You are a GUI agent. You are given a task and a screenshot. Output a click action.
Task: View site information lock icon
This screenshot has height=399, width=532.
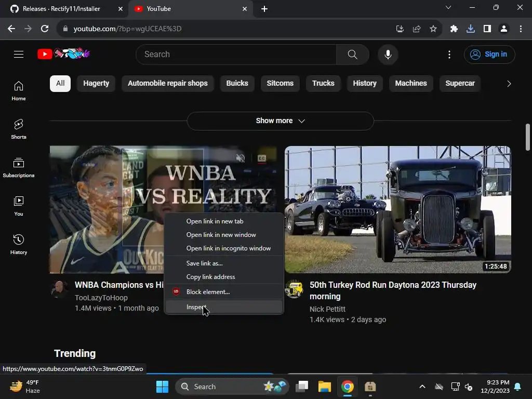(x=65, y=29)
